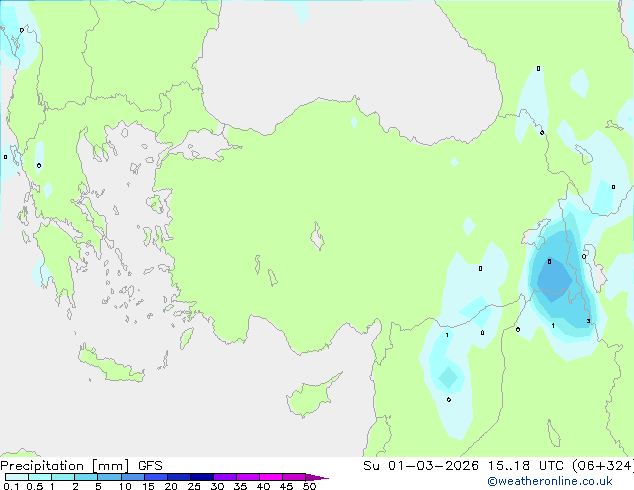Pick the 35–40 mm violet legend swatch
Screen dimensions: 634x490
pos(247,477)
